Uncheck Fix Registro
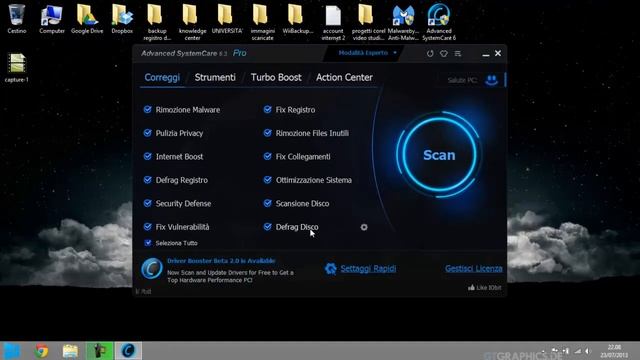The width and height of the screenshot is (640, 360). point(267,109)
